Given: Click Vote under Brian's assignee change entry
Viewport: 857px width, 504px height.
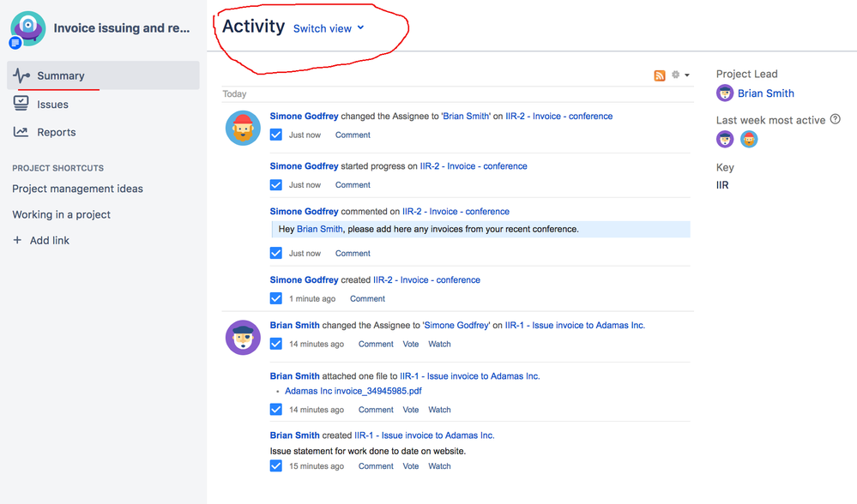Looking at the screenshot, I should 410,344.
